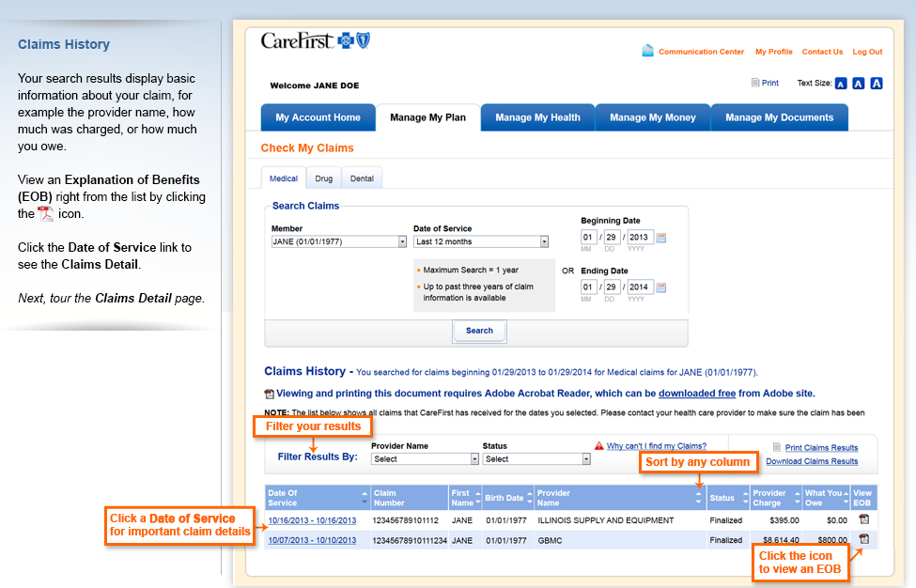916x588 pixels.
Task: Select the $395.00 provider charge cell
Action: click(784, 520)
